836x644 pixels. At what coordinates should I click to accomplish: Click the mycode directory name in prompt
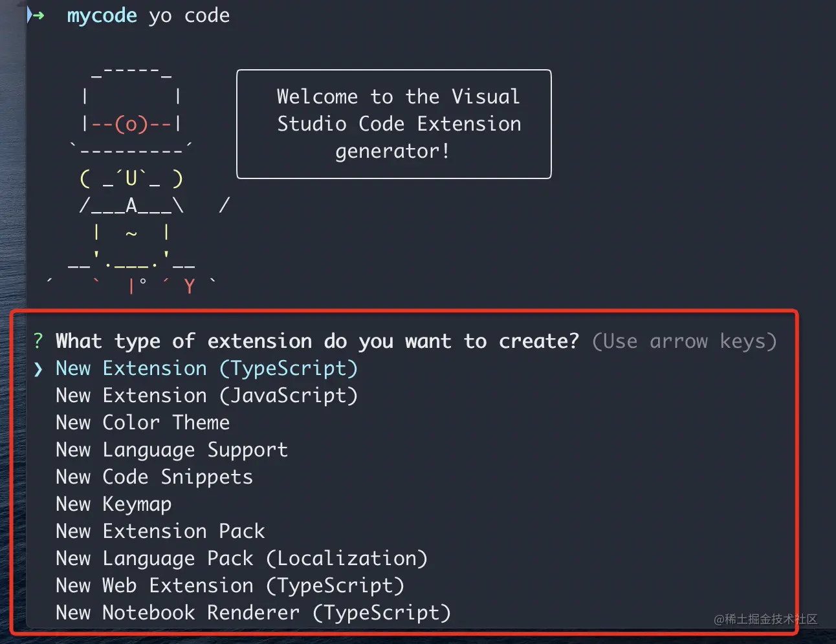click(x=102, y=16)
